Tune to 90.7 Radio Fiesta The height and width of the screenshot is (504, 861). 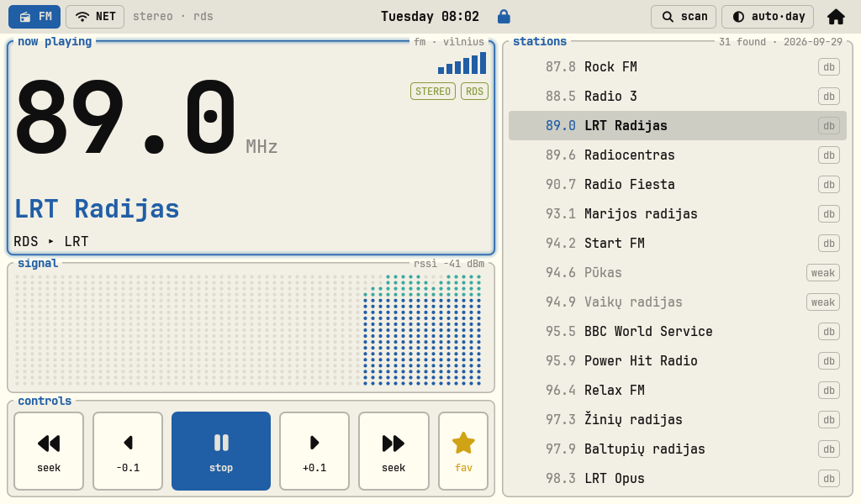[x=678, y=185]
